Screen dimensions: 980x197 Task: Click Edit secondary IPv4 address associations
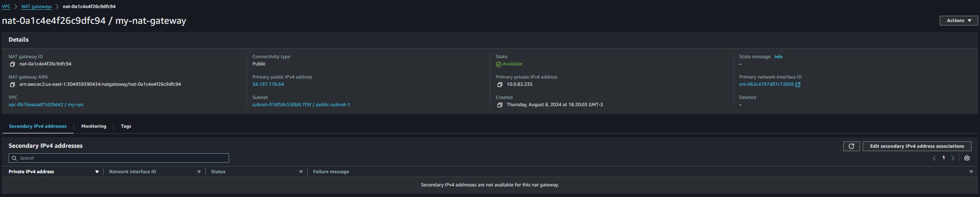(917, 146)
